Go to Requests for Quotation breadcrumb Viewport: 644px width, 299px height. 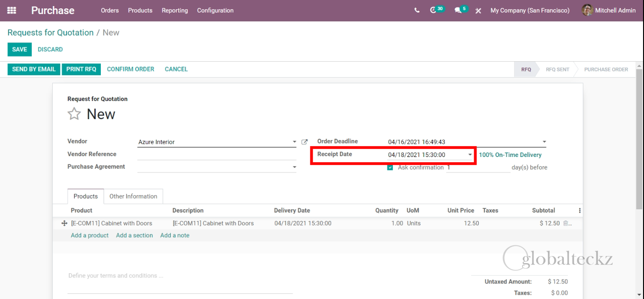tap(50, 33)
